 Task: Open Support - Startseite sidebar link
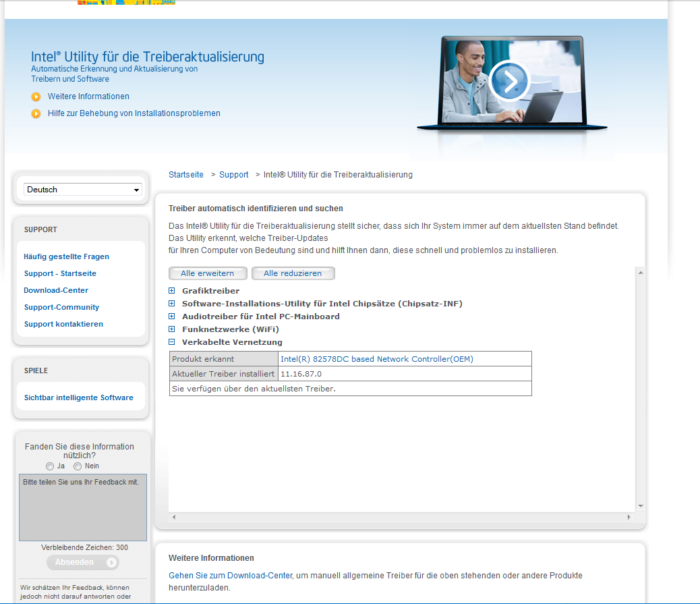[60, 273]
